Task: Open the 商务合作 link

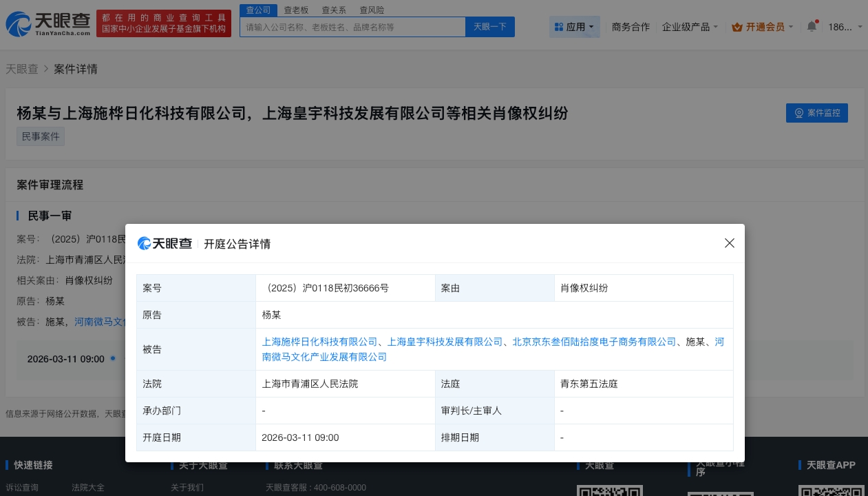Action: [x=631, y=27]
